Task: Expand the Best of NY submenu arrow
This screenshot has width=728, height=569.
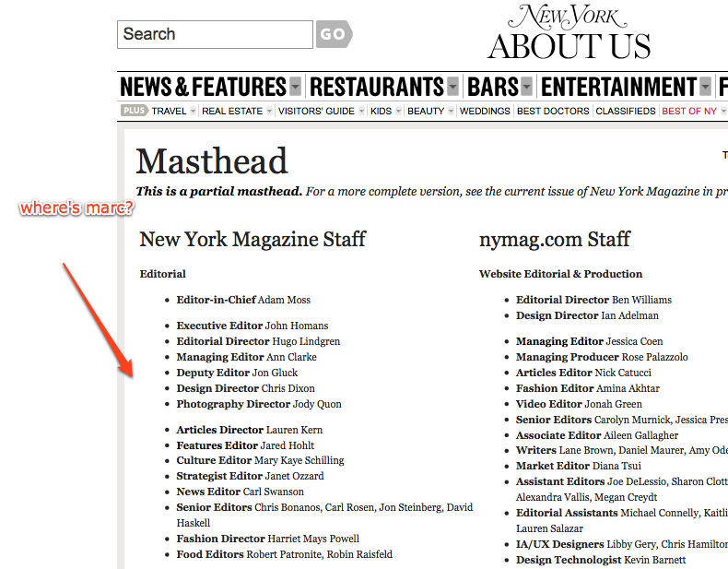Action: coord(722,112)
